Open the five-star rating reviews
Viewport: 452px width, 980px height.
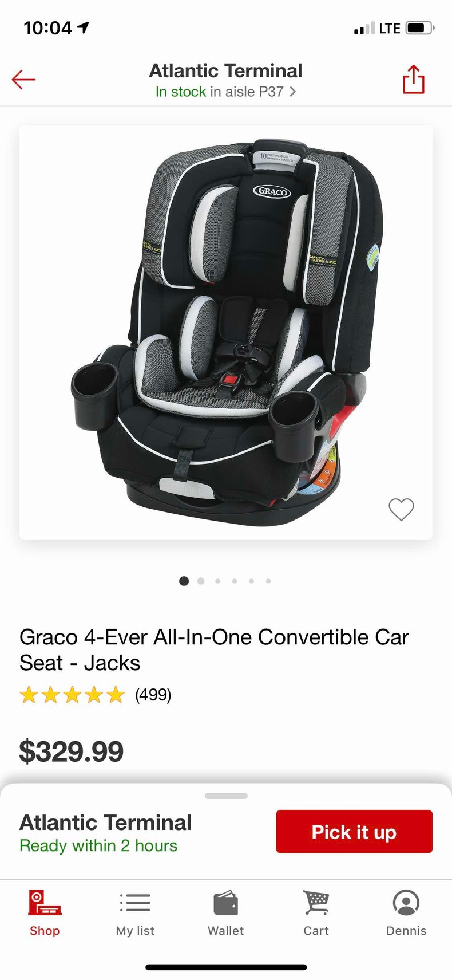click(x=72, y=695)
